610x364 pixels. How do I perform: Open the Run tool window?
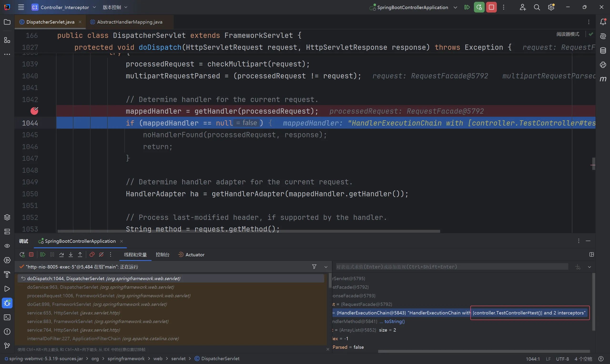[7, 289]
